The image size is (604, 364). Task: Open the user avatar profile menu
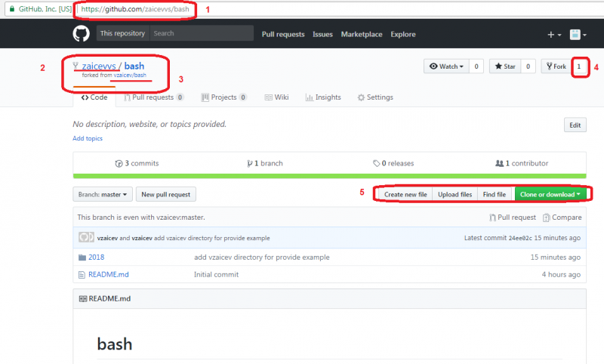pos(578,35)
